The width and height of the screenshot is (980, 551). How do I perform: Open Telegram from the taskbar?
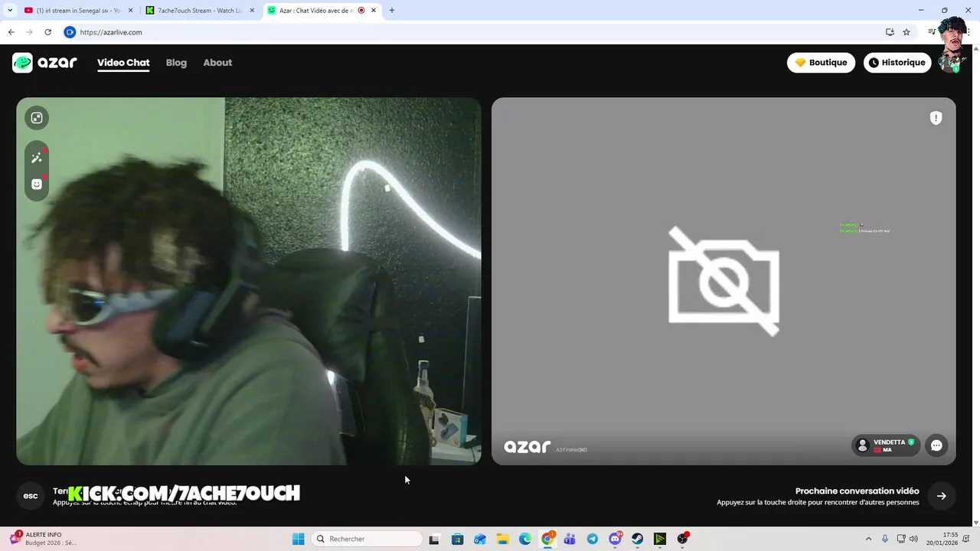[x=593, y=539]
